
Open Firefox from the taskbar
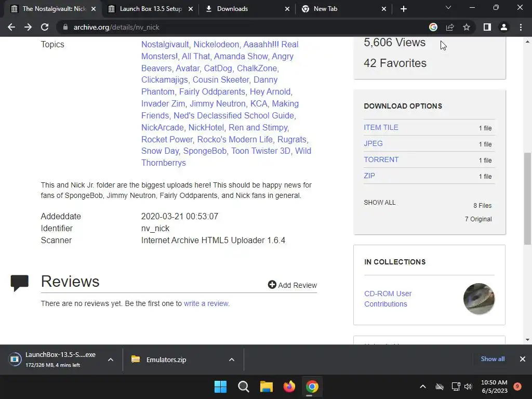coord(289,387)
